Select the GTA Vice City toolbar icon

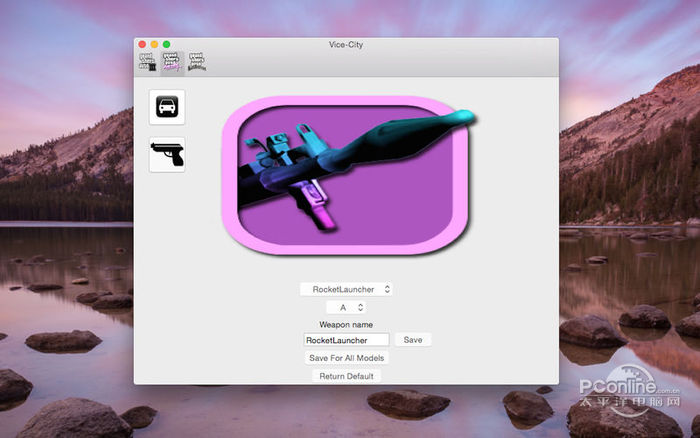coord(172,62)
